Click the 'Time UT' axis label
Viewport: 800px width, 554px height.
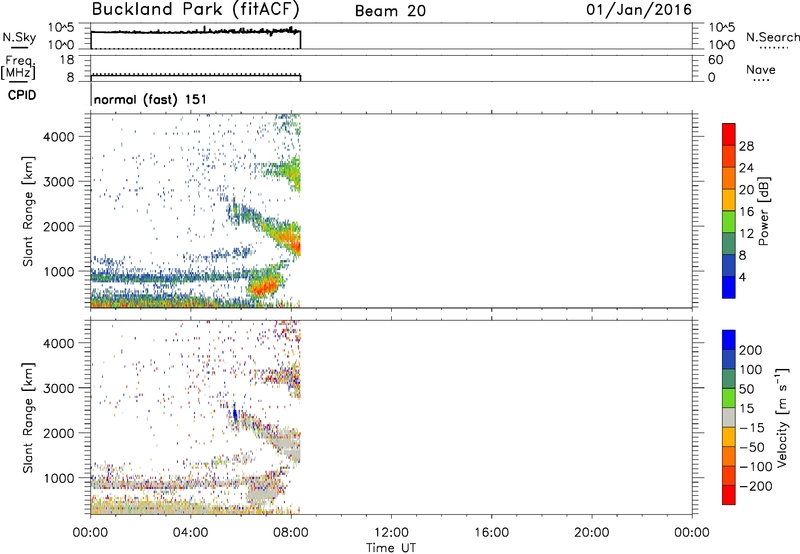click(391, 548)
